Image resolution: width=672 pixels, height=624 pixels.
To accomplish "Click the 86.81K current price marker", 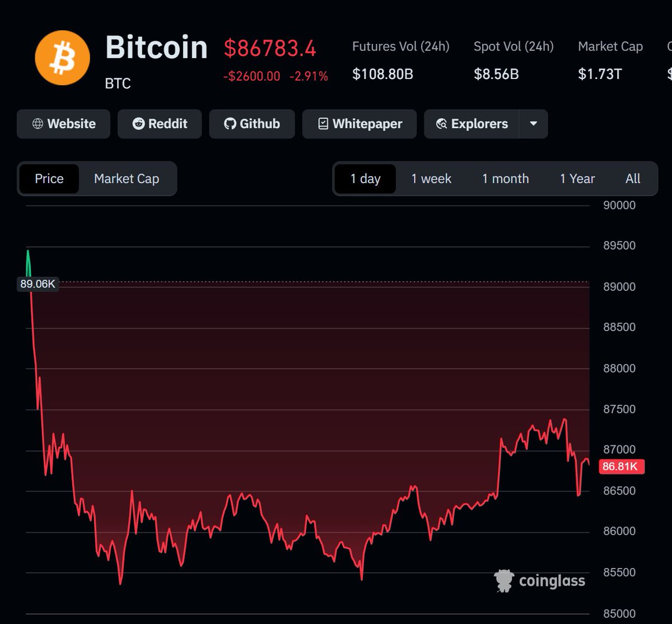I will [622, 467].
